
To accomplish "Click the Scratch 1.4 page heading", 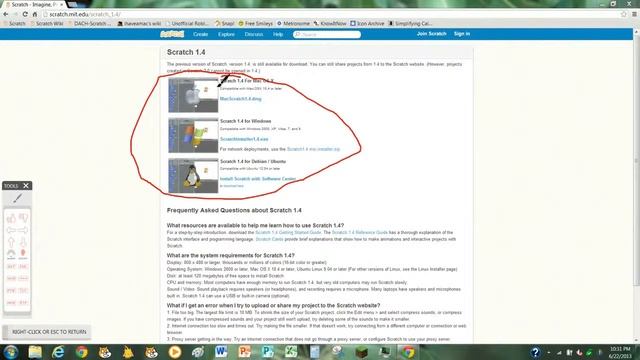I will point(186,52).
